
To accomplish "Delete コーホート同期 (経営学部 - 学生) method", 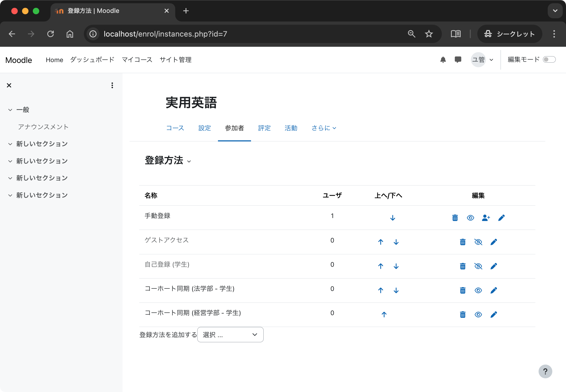I will (463, 314).
